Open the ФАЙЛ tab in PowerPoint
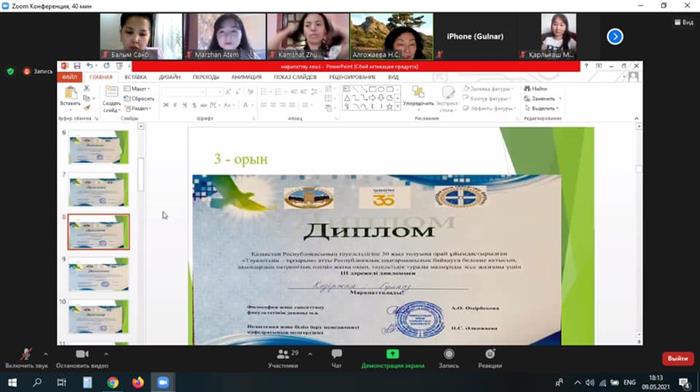 coord(69,77)
